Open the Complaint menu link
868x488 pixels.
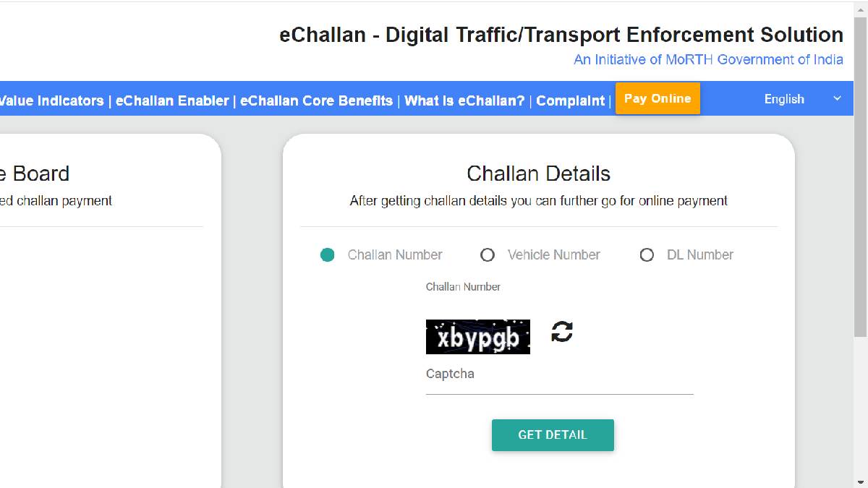[x=570, y=100]
